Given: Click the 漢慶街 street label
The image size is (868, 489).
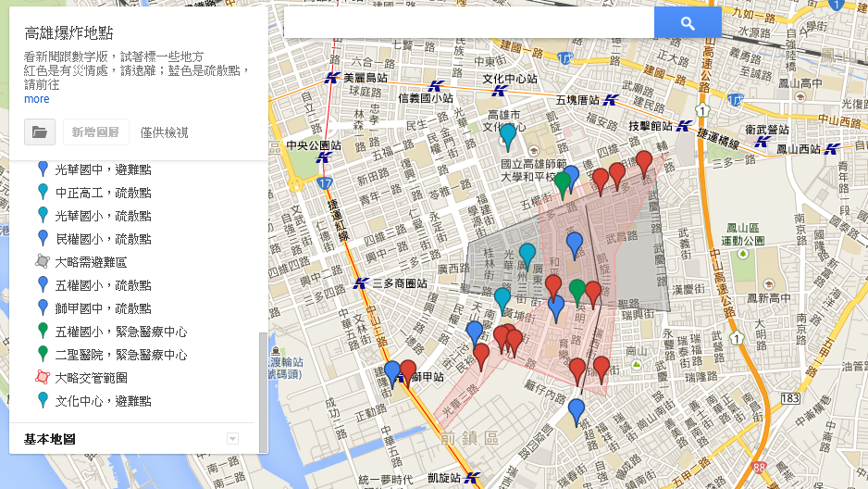Looking at the screenshot, I should 688,289.
